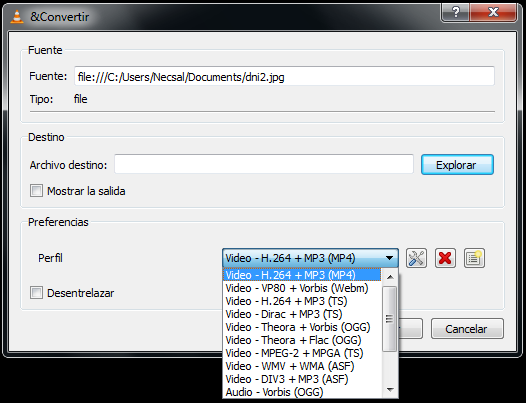Click the Cancelar button

pyautogui.click(x=467, y=329)
